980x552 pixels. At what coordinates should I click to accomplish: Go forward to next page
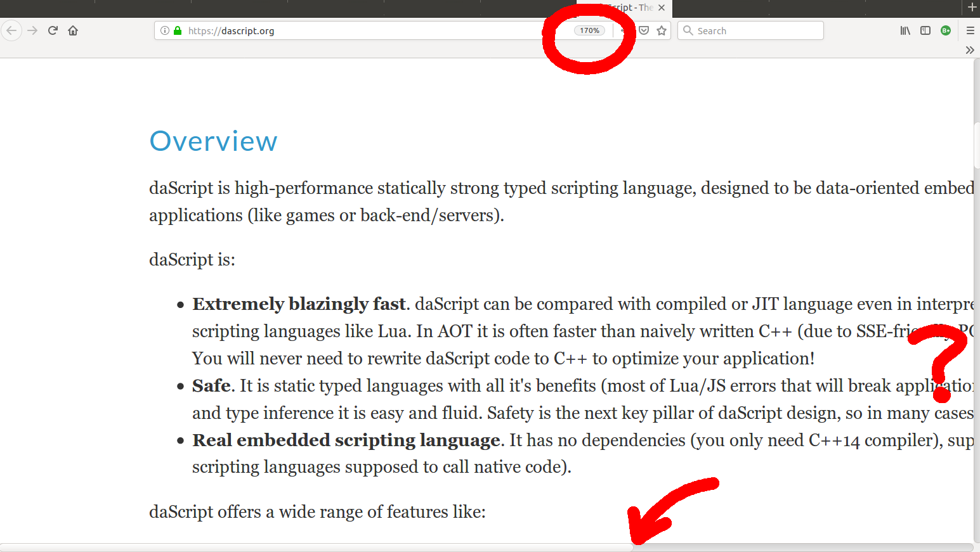coord(32,30)
